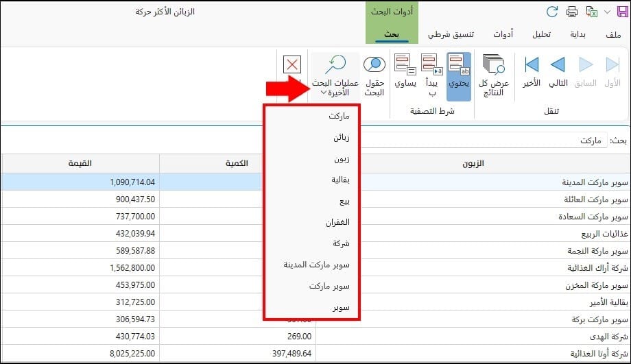Screen dimensions: 631x364
Task: Select row غذائيات الربيع
Action: (604, 234)
